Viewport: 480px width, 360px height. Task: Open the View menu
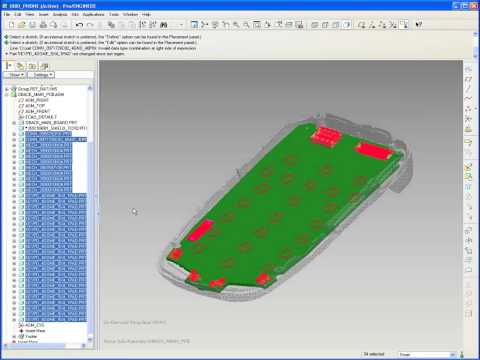(x=30, y=15)
